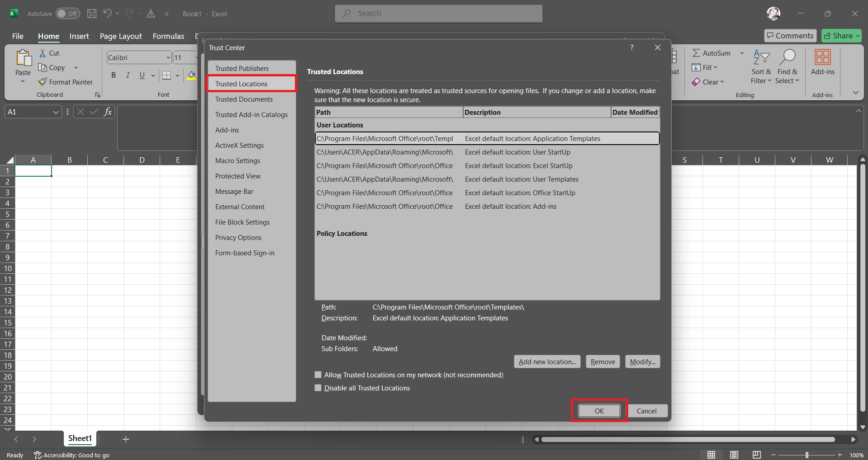This screenshot has height=460, width=868.
Task: Switch to Page Break Preview icon
Action: (757, 455)
